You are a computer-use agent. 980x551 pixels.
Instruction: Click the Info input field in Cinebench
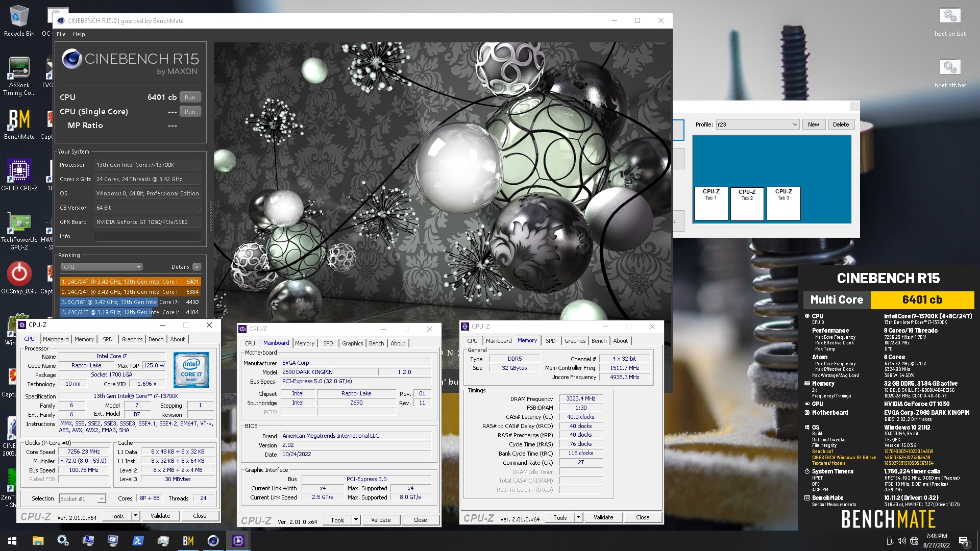point(147,236)
